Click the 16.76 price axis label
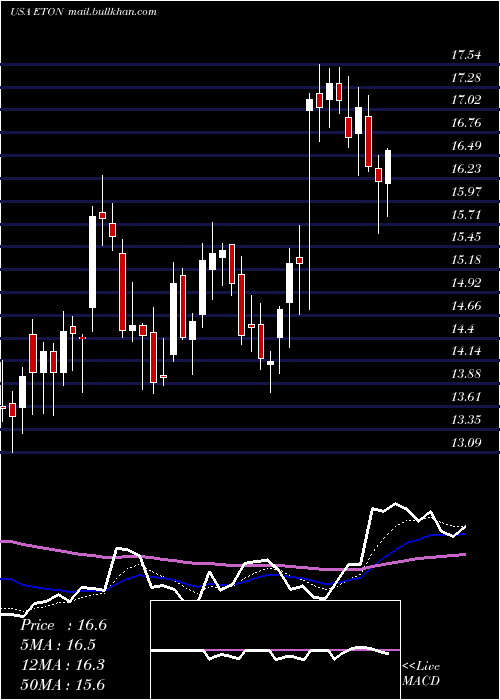 click(466, 123)
